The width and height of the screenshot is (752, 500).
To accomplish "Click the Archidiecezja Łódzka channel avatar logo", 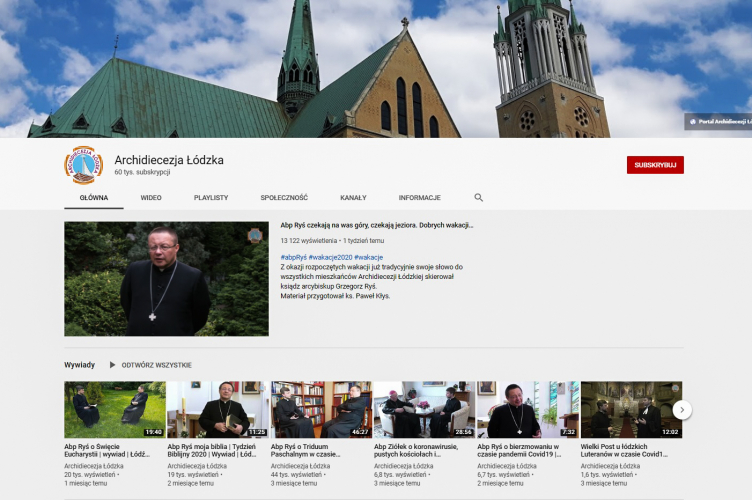I will coord(84,165).
